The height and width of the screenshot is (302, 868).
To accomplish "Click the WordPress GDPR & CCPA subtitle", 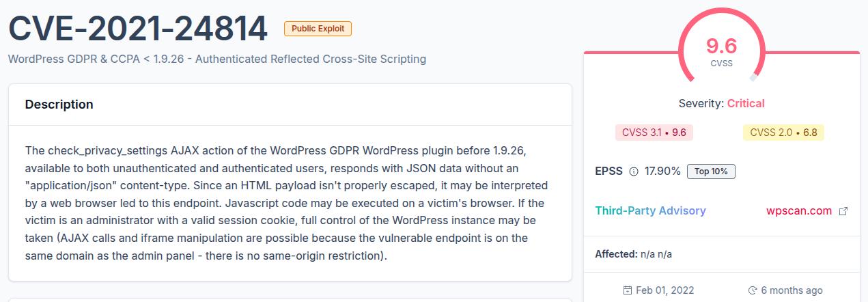I will [x=217, y=59].
